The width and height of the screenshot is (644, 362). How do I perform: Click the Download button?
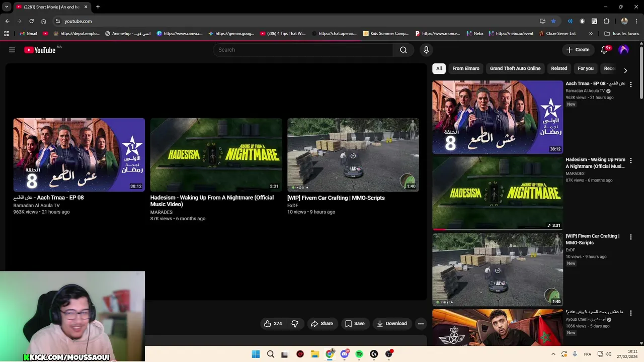coord(391,323)
